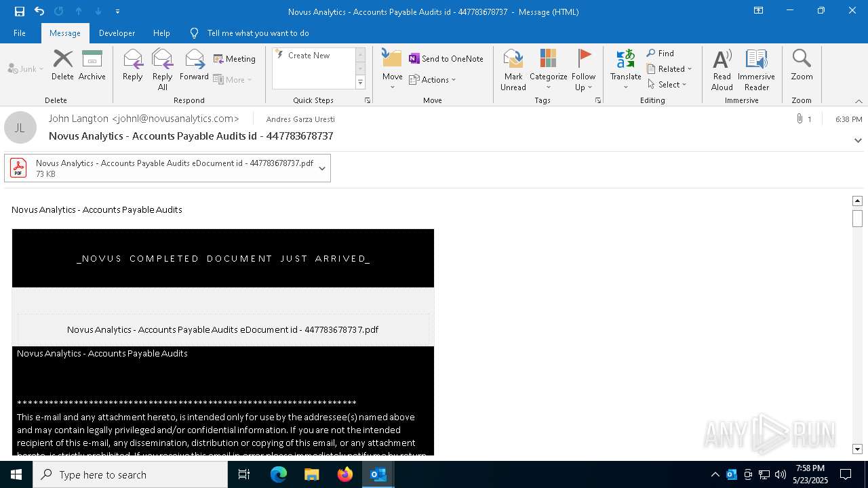The image size is (868, 488).
Task: Switch to the Developer ribbon tab
Action: [117, 33]
